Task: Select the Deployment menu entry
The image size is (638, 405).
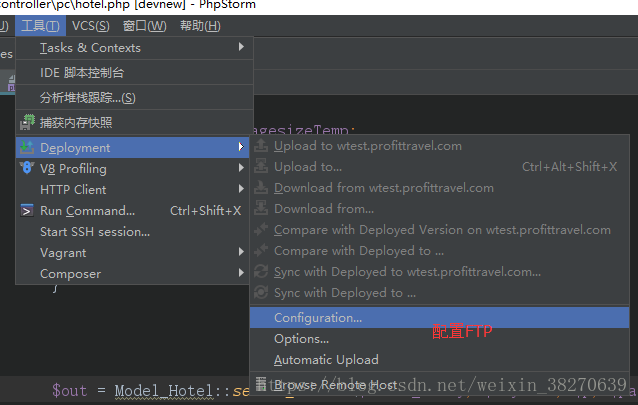Action: (x=133, y=147)
